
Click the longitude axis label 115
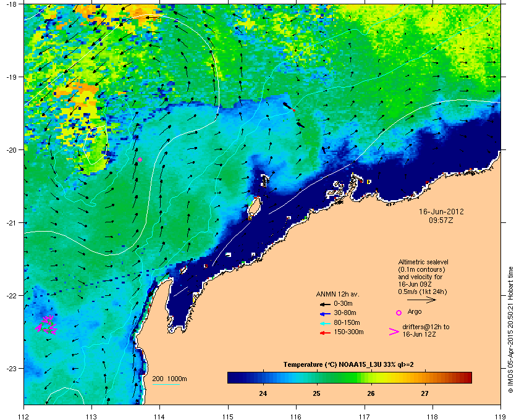[x=228, y=416]
